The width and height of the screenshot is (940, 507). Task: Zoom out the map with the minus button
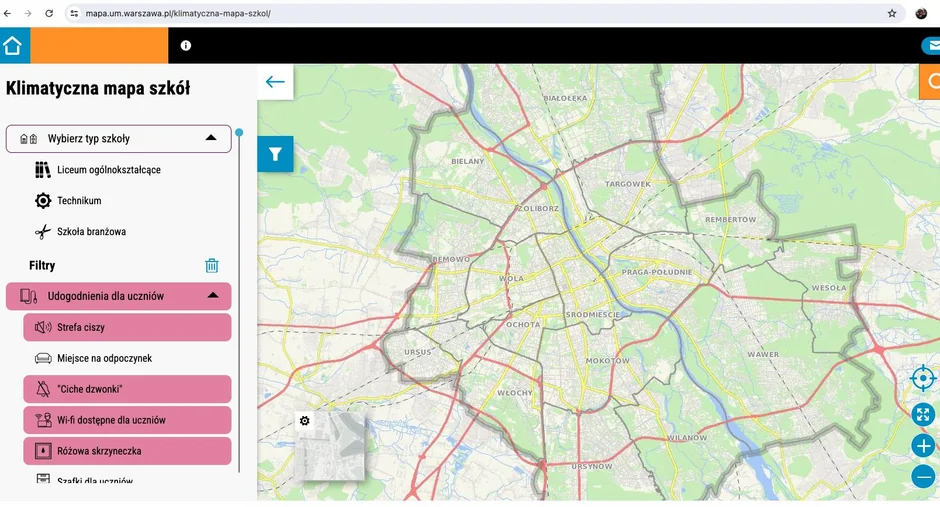coord(923,478)
